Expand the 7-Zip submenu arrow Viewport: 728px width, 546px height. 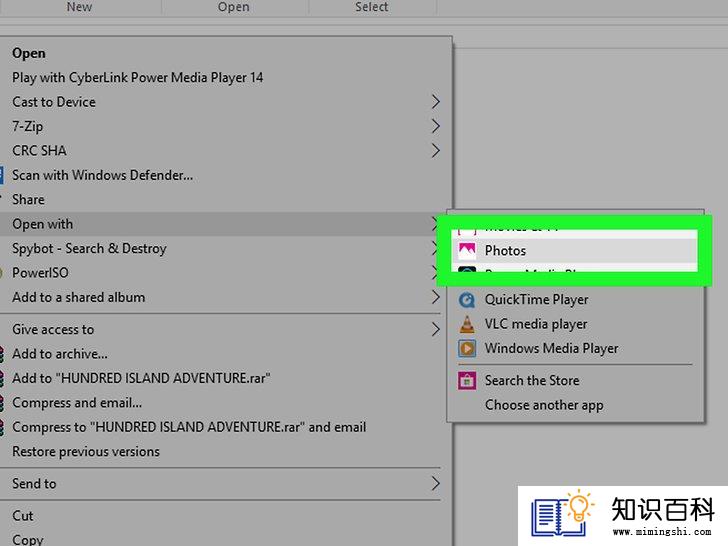(x=436, y=126)
